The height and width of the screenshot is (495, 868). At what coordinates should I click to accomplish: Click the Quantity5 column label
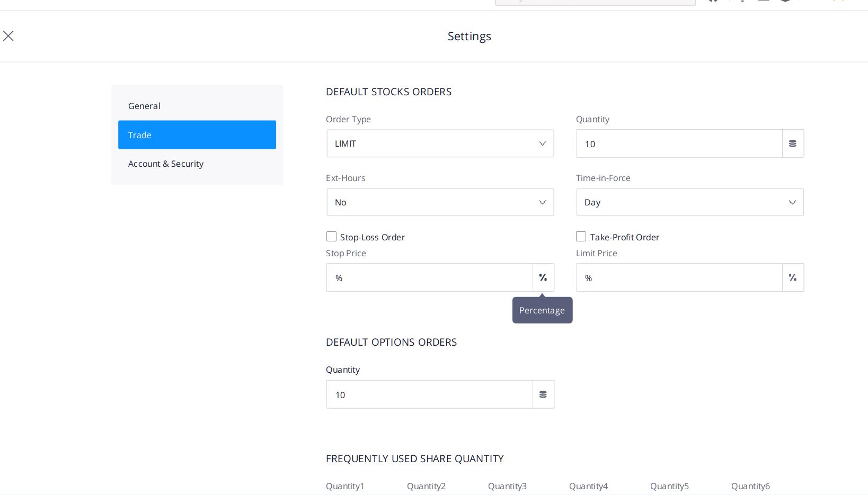[669, 486]
